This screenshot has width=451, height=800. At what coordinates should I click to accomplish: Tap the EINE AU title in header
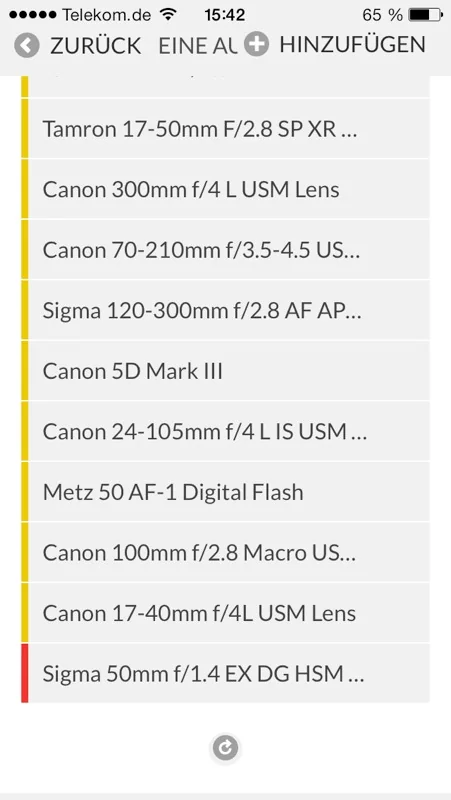pos(198,46)
